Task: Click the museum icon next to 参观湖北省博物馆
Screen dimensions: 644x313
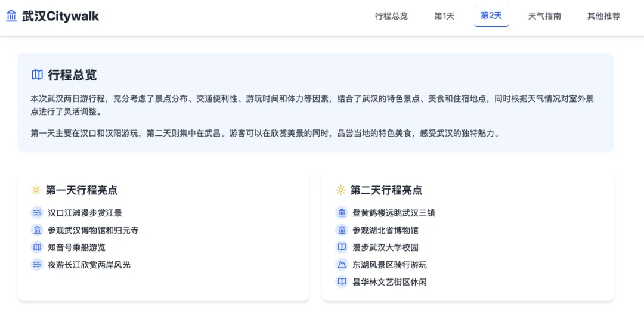Action: (x=342, y=230)
